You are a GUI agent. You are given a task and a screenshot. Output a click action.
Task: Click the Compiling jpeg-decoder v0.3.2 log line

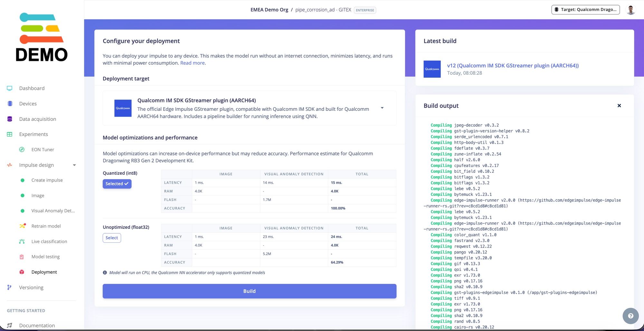465,125
